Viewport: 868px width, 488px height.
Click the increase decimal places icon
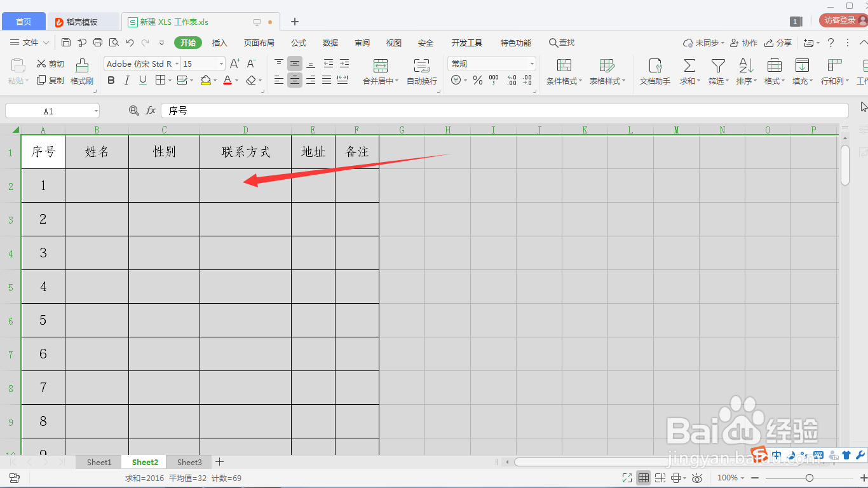[512, 80]
